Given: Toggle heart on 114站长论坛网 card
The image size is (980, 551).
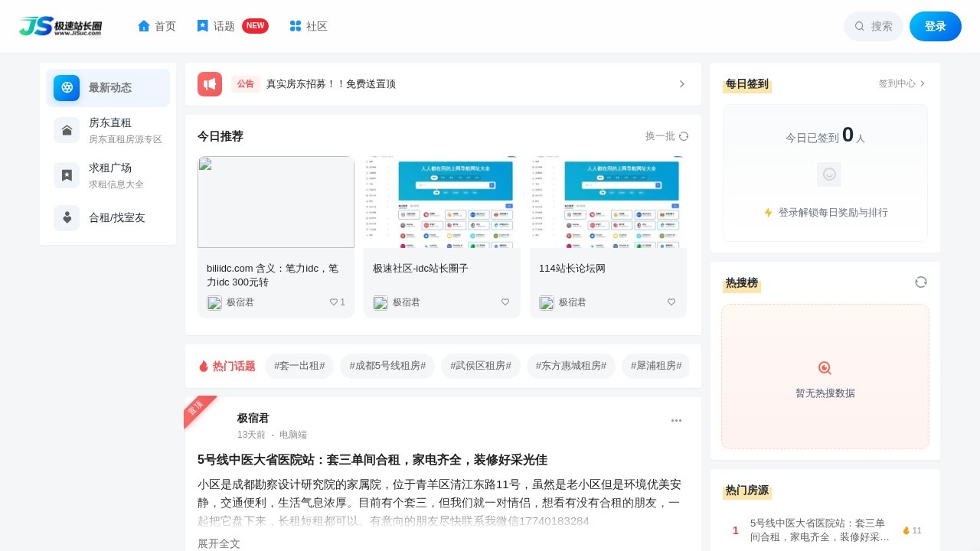Looking at the screenshot, I should 671,302.
